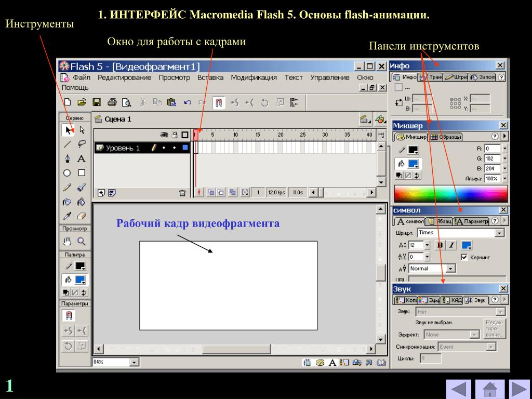
Task: Toggle snap magnet under Параметры toolbox section
Action: click(x=68, y=315)
